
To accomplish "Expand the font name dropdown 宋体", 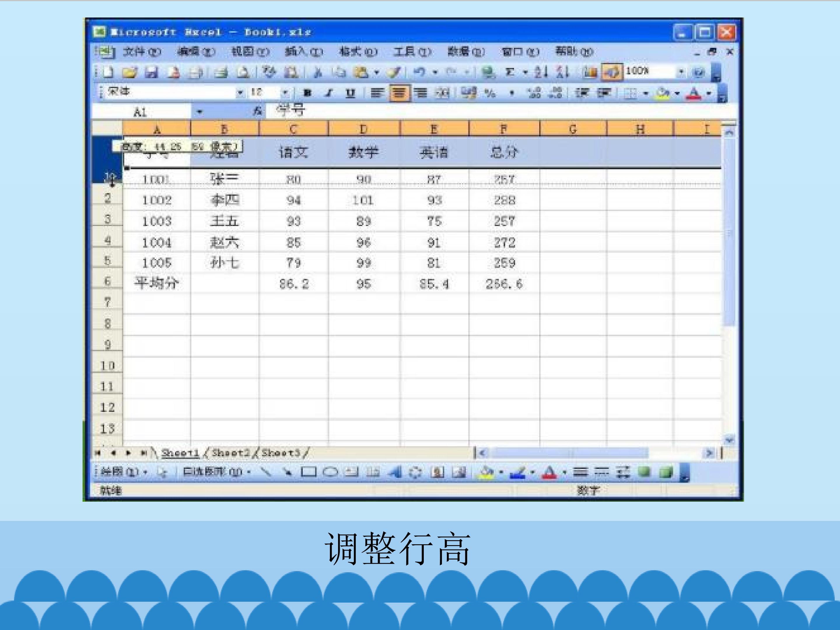I will point(240,92).
